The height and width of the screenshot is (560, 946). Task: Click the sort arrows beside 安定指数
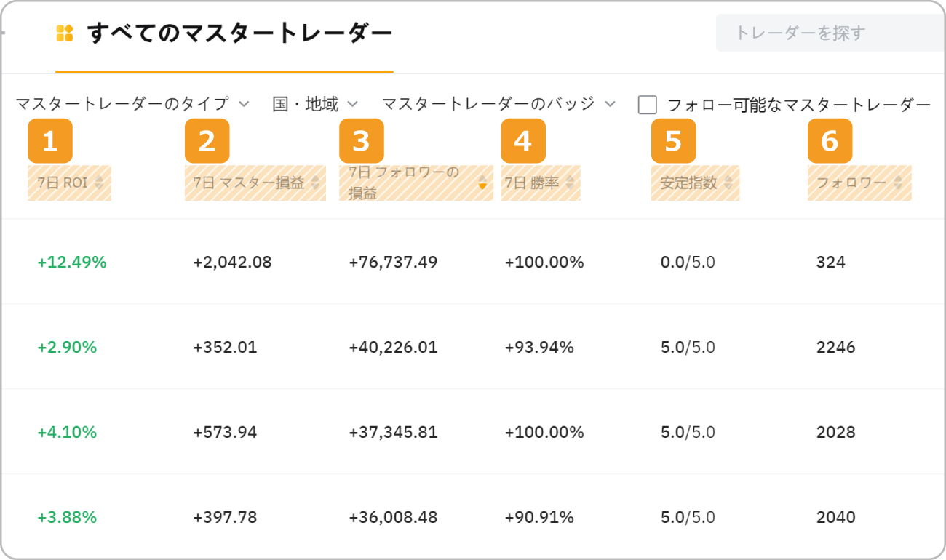(728, 183)
